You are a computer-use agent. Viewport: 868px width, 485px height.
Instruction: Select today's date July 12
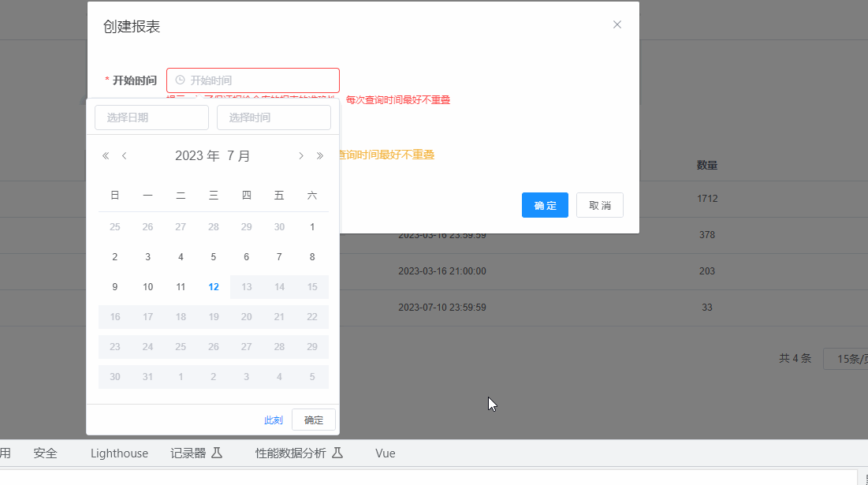[214, 287]
